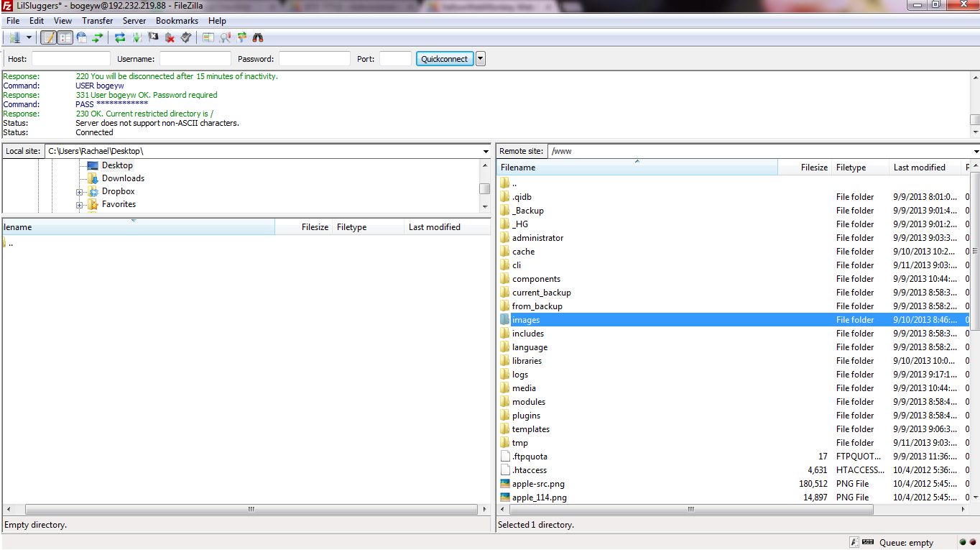Focus the Host input field
980x550 pixels.
pos(71,59)
